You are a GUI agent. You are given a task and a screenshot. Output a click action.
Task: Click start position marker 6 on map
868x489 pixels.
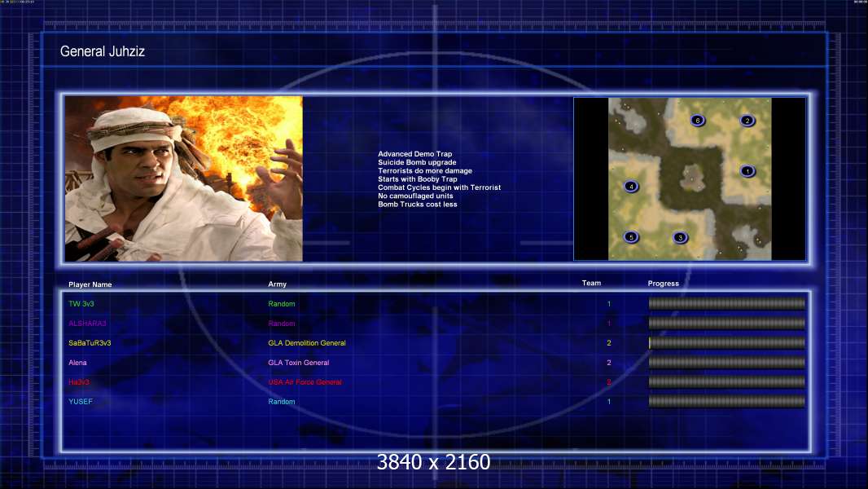tap(698, 120)
